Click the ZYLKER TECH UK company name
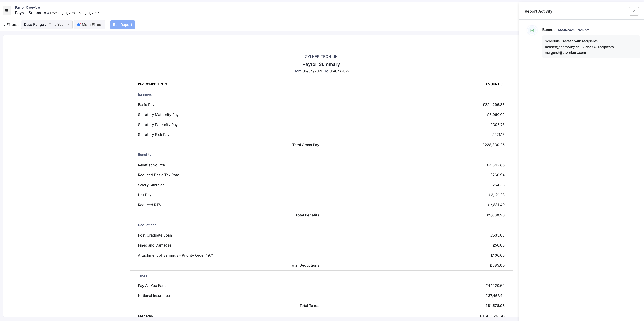The height and width of the screenshot is (321, 644). (x=321, y=57)
